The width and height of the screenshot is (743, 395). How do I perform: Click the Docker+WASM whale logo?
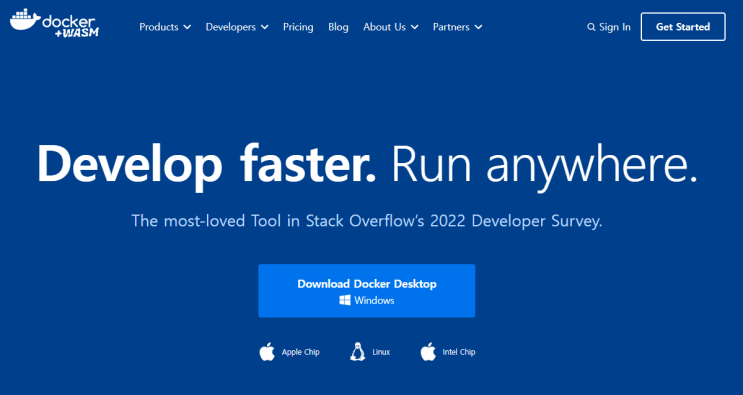54,22
